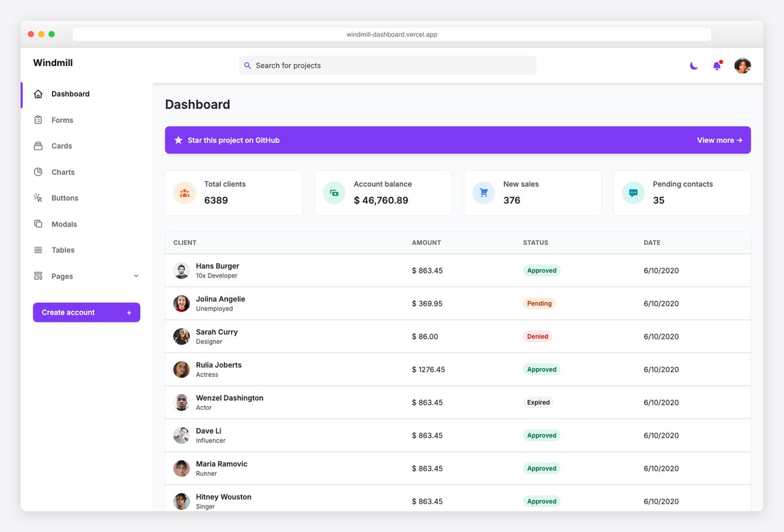784x532 pixels.
Task: Click the name Maria Ramovic
Action: point(221,464)
